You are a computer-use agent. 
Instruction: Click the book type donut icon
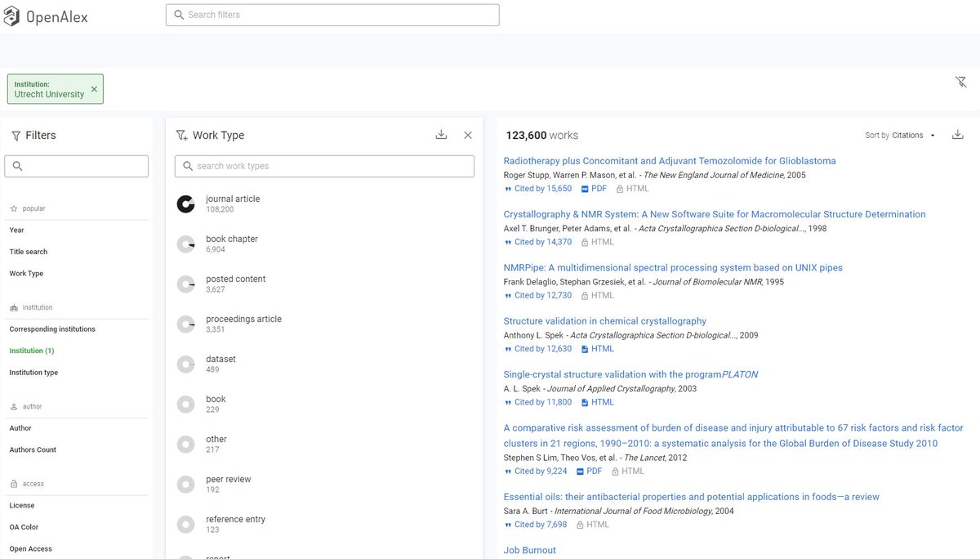point(186,405)
